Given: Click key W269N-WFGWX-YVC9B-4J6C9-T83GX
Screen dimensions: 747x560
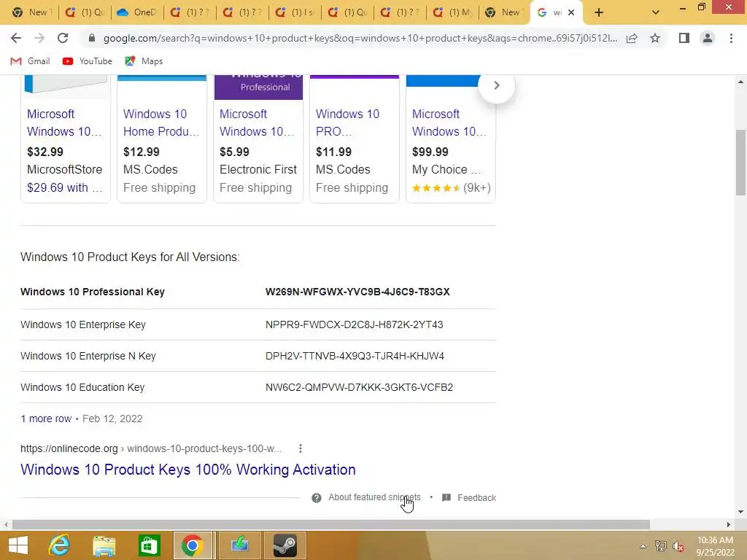Looking at the screenshot, I should click(x=357, y=292).
